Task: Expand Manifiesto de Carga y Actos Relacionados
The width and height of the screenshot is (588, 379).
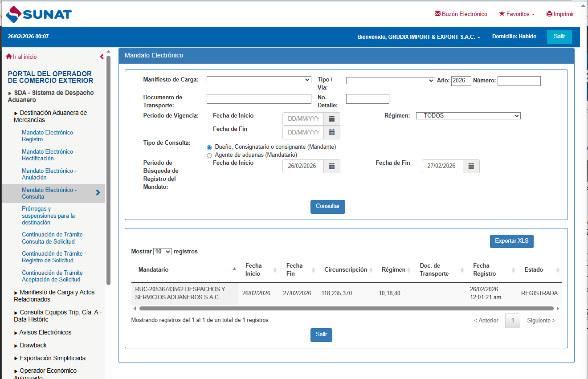Action: pyautogui.click(x=54, y=296)
